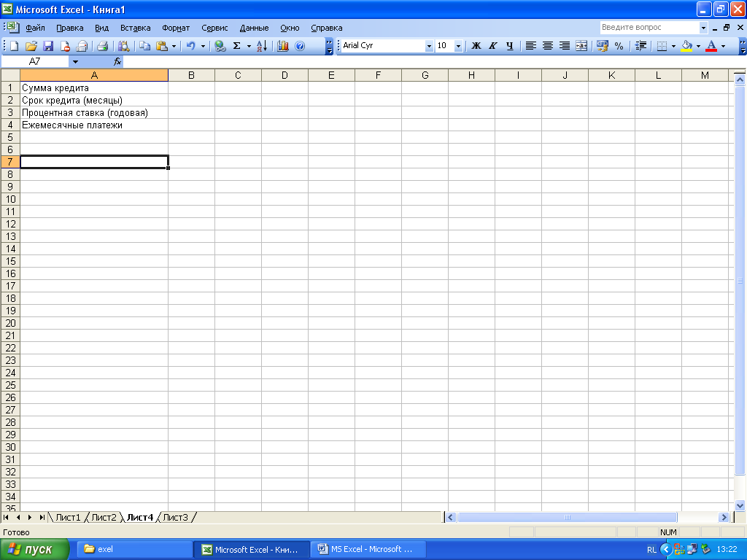Switch to sheet tab Лист2

(104, 517)
